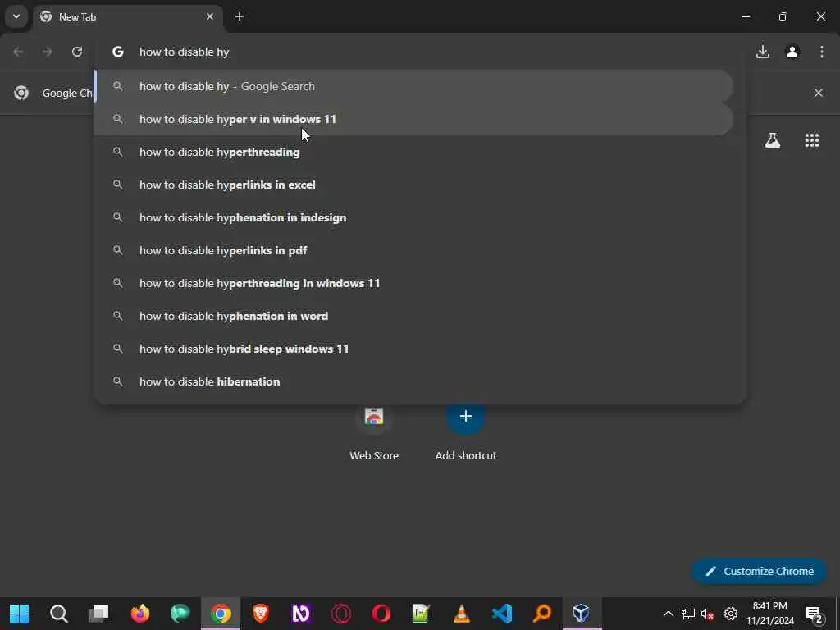The width and height of the screenshot is (840, 630).
Task: Expand the tab search dropdown arrow
Action: [16, 16]
